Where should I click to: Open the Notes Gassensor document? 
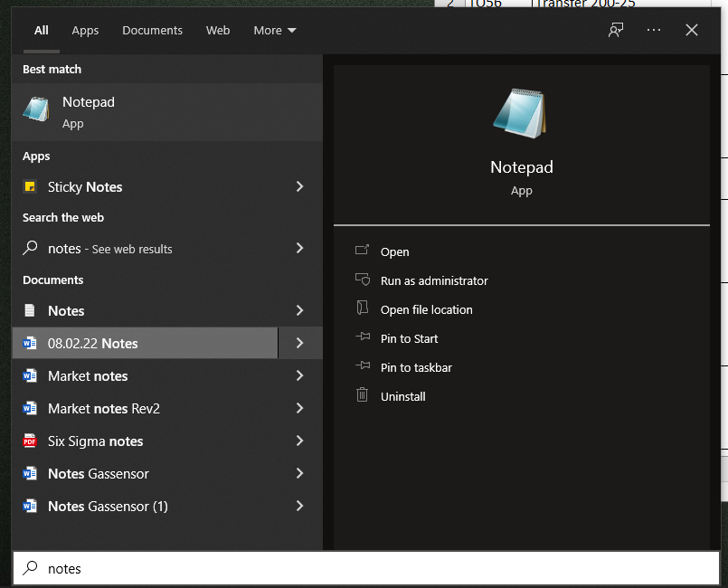click(146, 473)
